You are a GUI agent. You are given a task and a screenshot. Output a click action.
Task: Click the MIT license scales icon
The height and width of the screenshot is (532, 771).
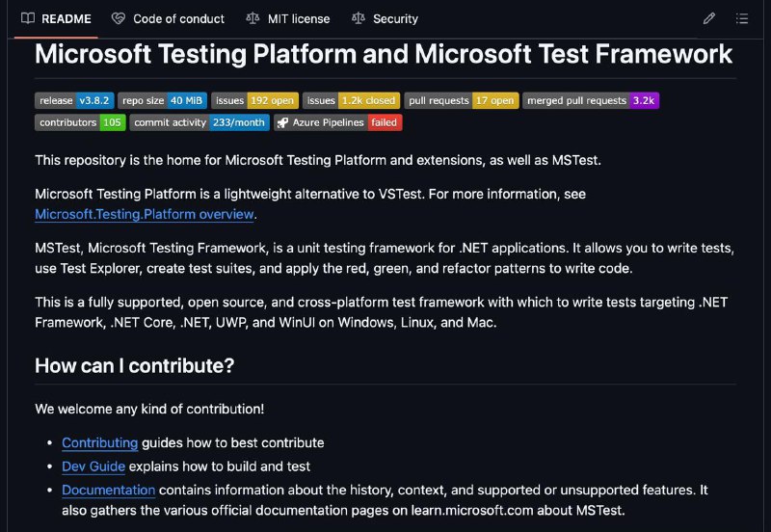(x=253, y=18)
